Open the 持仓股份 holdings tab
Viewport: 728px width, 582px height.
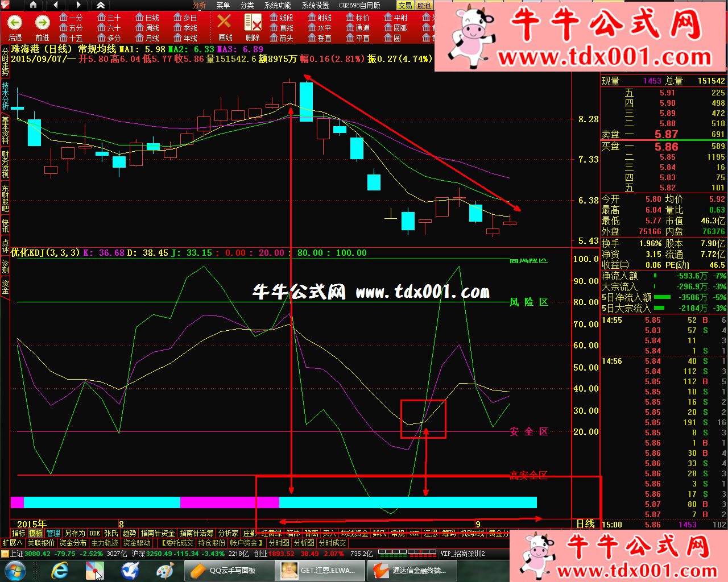[212, 543]
